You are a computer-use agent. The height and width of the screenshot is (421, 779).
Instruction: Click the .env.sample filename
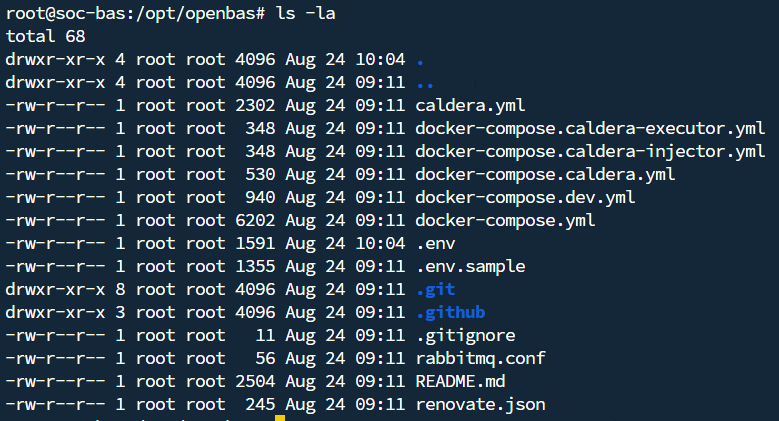470,266
